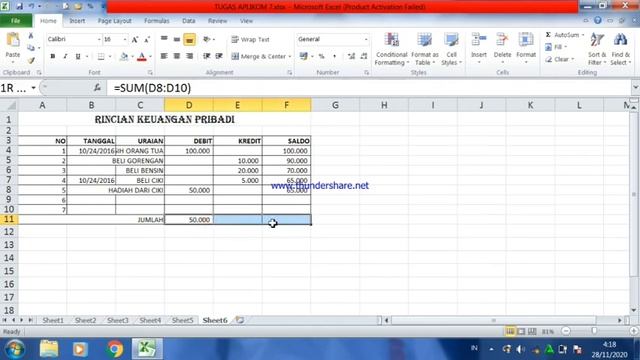Switch to the Formulas ribbon tab
Viewport: 640px width, 360px height.
[x=157, y=21]
